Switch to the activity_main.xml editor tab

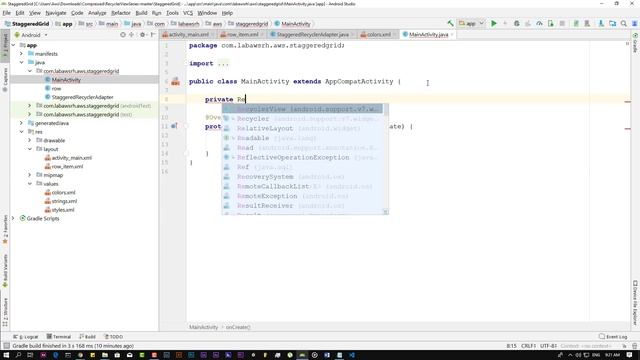coord(188,35)
